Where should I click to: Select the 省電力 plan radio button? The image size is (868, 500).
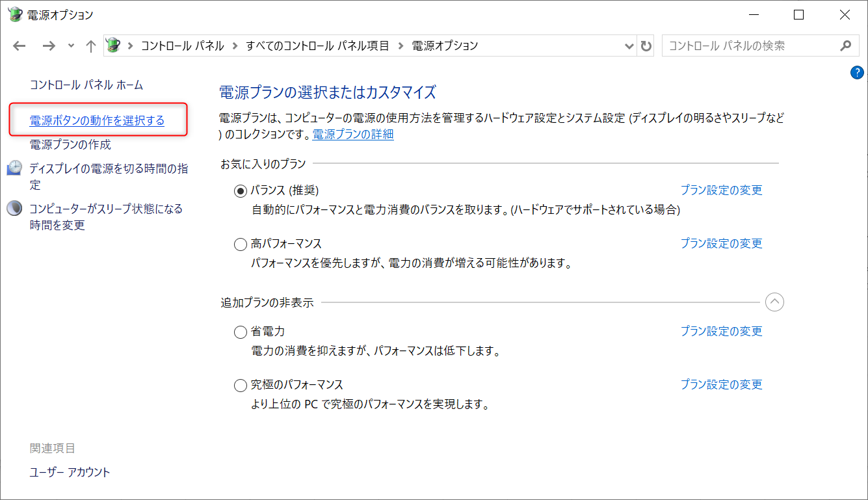tap(241, 332)
